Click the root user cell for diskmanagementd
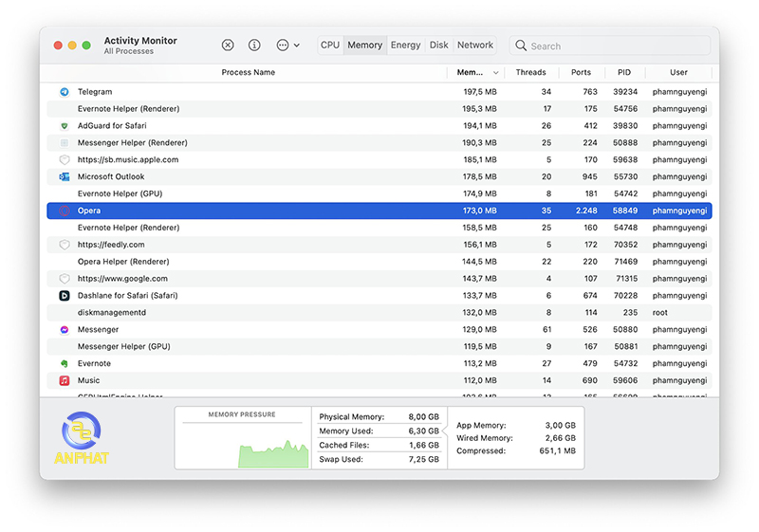The image size is (759, 532). tap(659, 312)
